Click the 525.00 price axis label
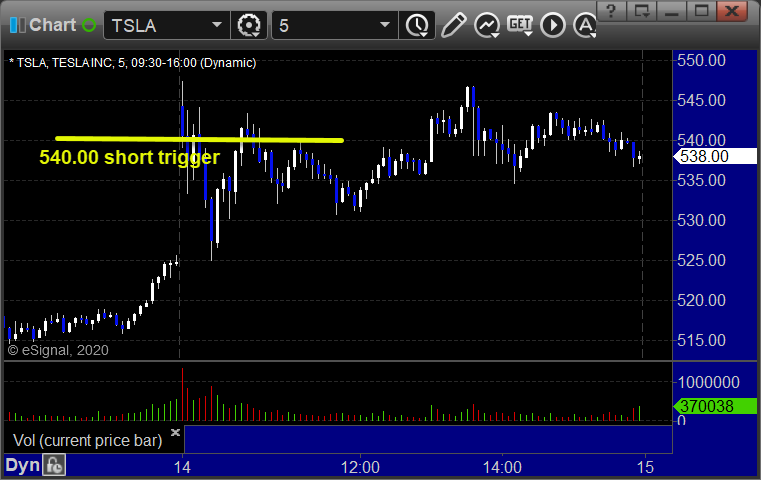This screenshot has height=480, width=761. [701, 260]
